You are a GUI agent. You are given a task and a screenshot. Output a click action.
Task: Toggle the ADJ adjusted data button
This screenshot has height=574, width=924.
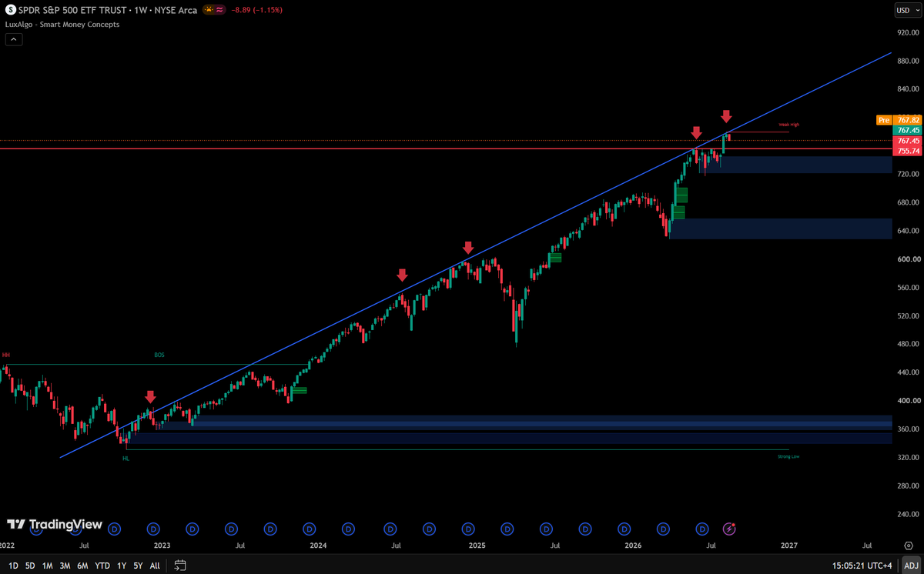point(910,566)
